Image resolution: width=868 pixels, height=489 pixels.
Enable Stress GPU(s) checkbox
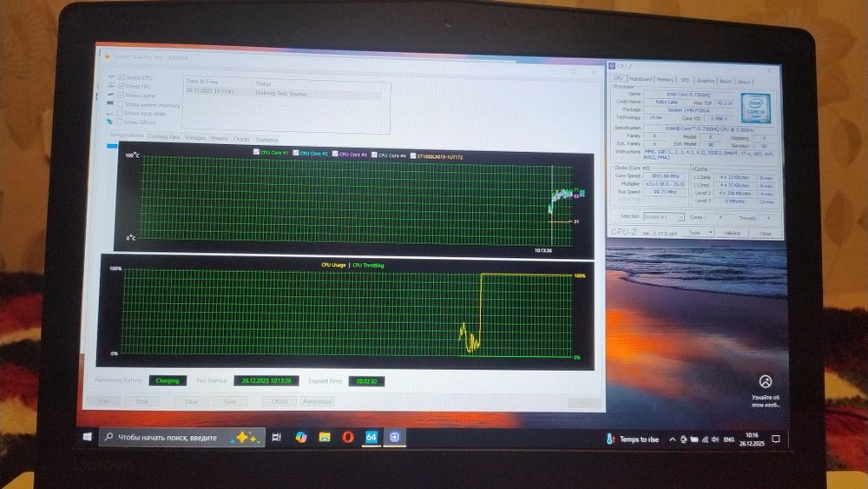[119, 122]
